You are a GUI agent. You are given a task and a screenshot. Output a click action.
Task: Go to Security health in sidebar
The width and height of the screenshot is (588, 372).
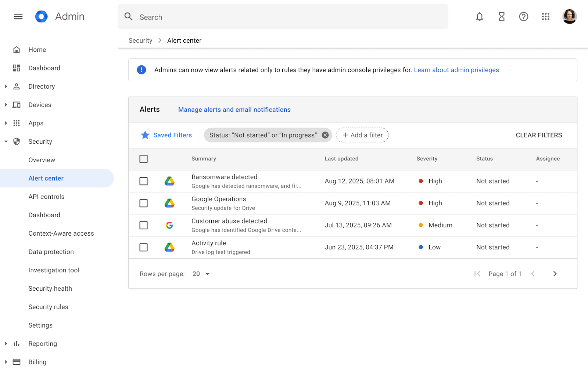[x=50, y=288]
